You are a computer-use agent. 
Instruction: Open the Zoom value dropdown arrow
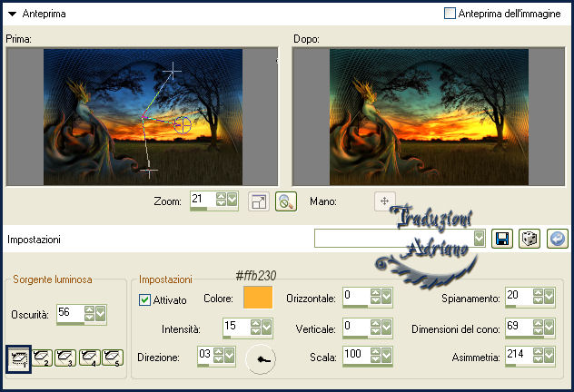pyautogui.click(x=233, y=200)
